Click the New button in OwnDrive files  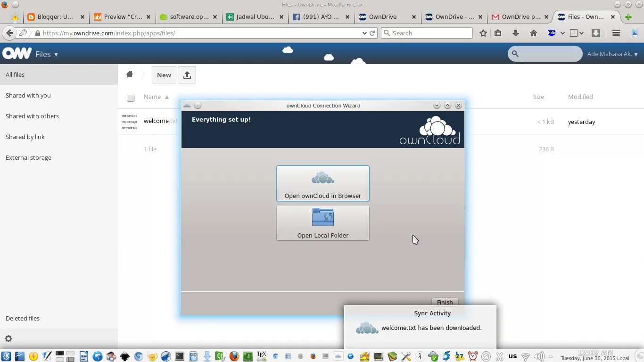[164, 75]
